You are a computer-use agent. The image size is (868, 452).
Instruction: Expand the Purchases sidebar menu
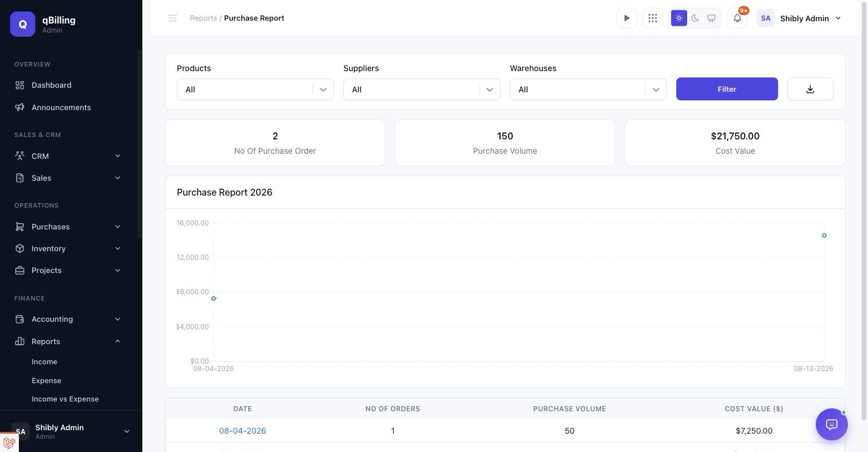coord(68,227)
